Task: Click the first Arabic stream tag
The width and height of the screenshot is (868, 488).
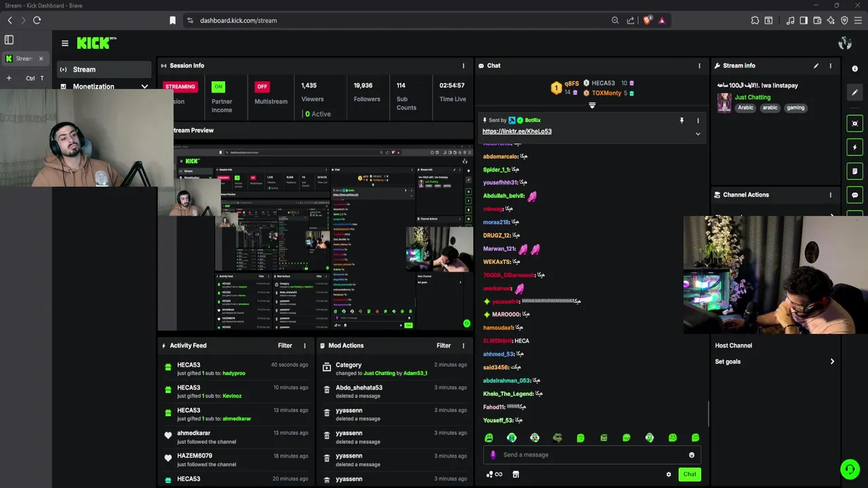Action: point(745,108)
